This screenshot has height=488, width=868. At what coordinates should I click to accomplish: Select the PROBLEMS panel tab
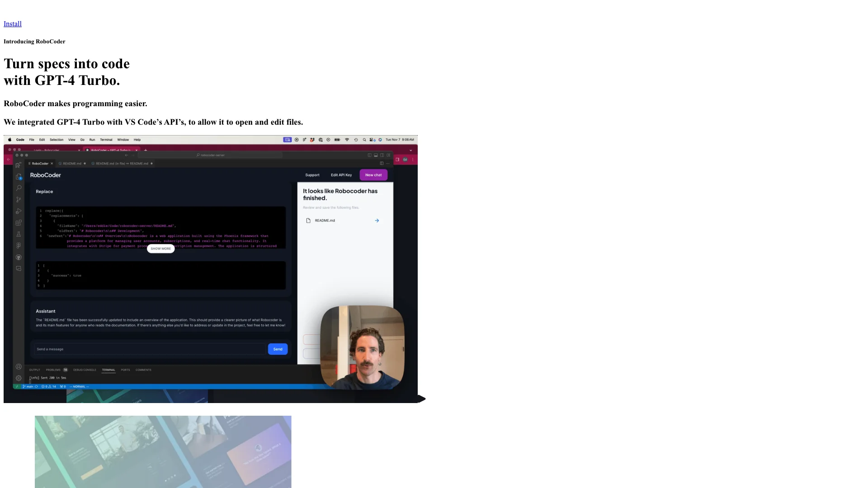57,370
